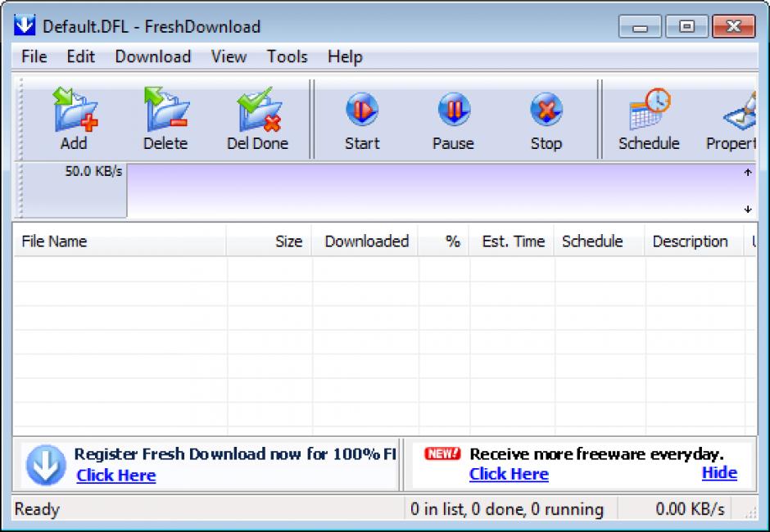770x532 pixels.
Task: Click 'Receive more freeware everyday.' text
Action: pos(596,454)
